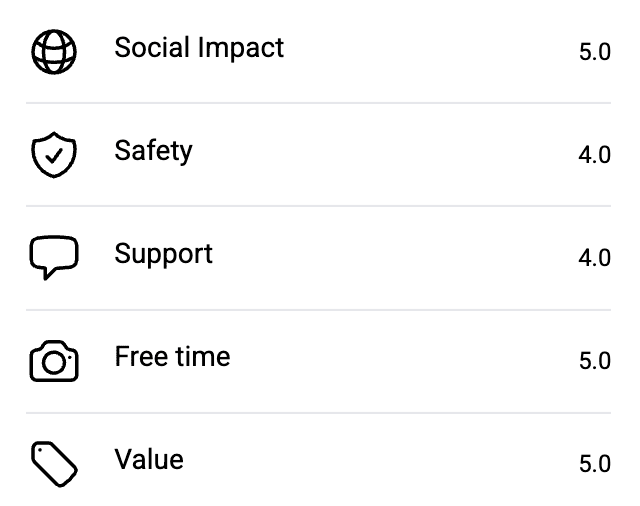Open the Support category label
The width and height of the screenshot is (640, 506).
pos(163,254)
